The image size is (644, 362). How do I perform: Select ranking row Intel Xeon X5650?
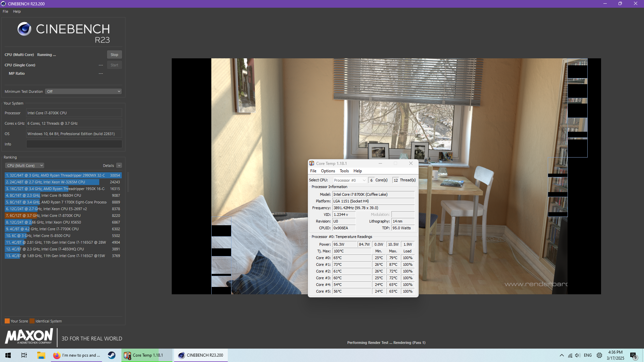(x=63, y=222)
